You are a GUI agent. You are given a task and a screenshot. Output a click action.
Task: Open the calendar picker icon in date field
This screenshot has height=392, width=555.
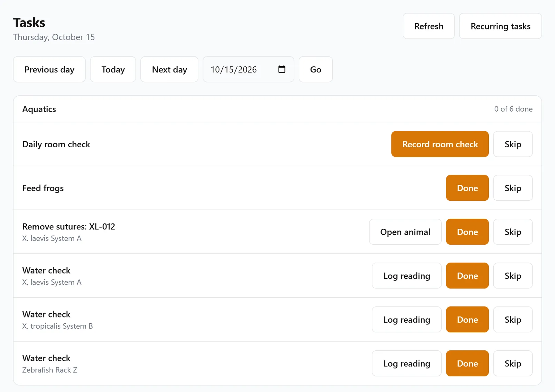pyautogui.click(x=282, y=69)
